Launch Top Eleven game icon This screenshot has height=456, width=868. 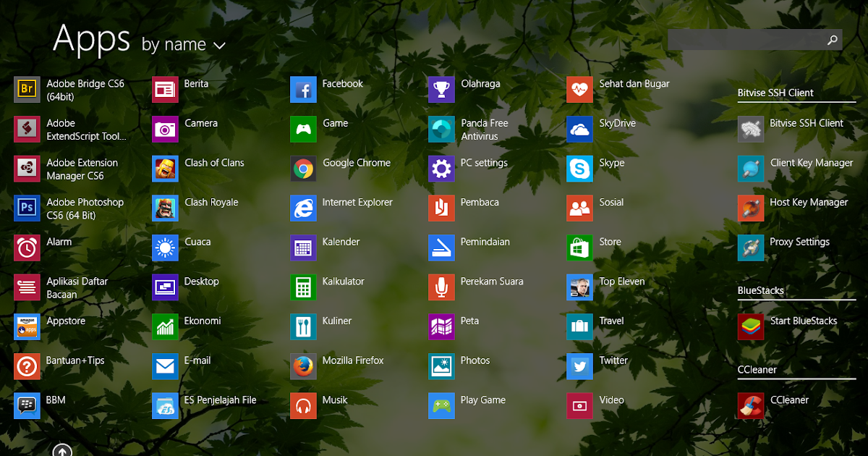[x=579, y=287]
